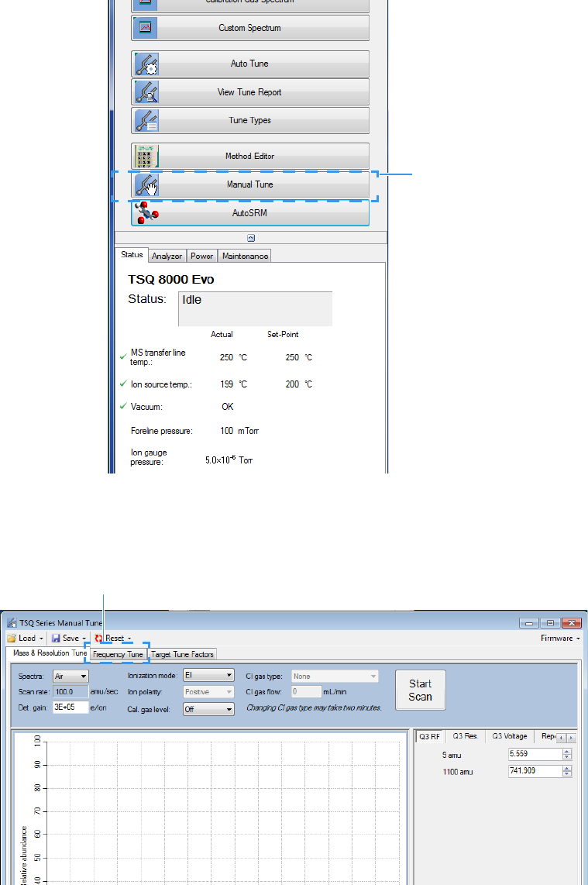Select the Frequency Tune tab
This screenshot has height=885, width=588.
[118, 655]
